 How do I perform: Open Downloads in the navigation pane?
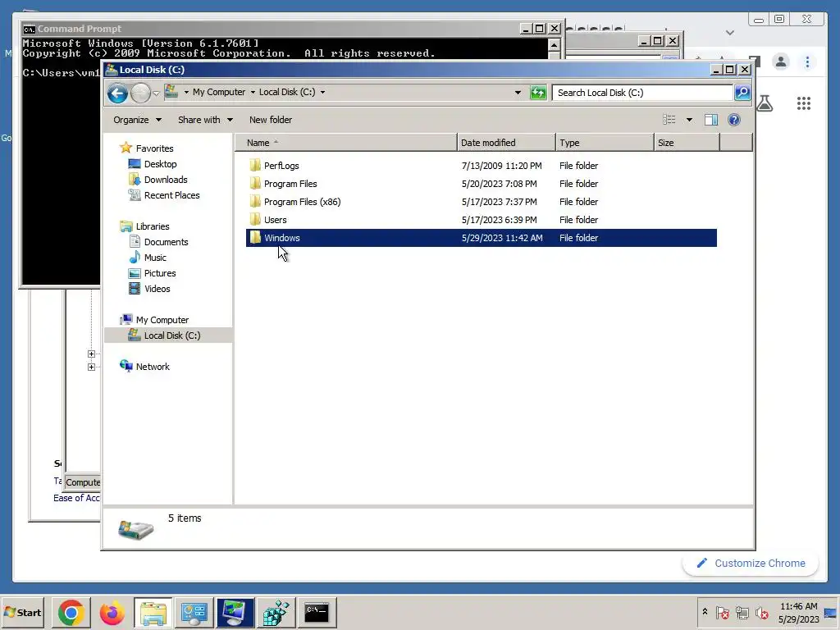(x=166, y=180)
